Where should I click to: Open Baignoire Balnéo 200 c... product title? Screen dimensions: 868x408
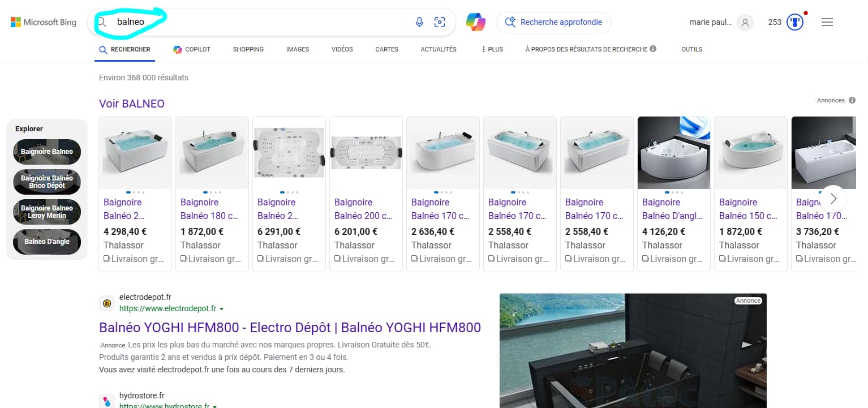coord(364,209)
